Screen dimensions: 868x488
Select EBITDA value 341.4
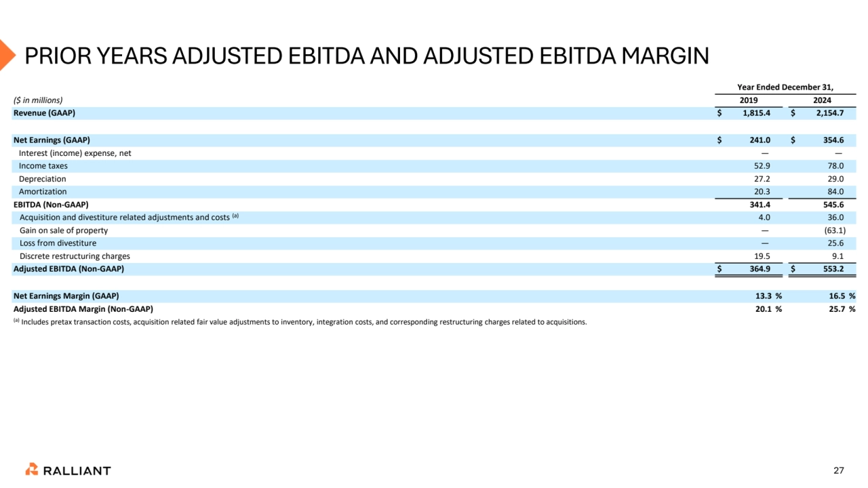click(x=759, y=205)
